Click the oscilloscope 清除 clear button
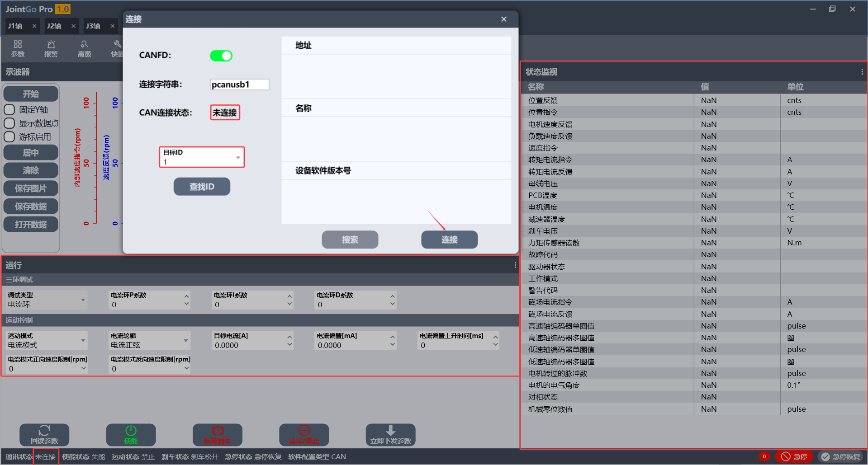Screen dimensions: 868x465 tap(31, 170)
